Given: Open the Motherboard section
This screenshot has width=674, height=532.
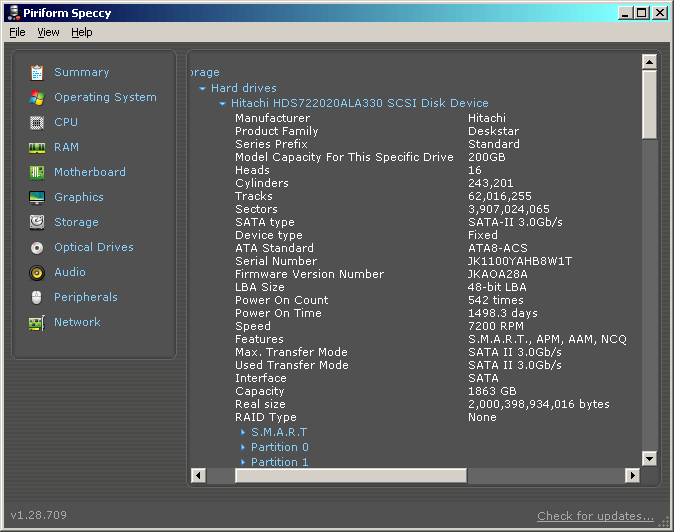Looking at the screenshot, I should 90,172.
